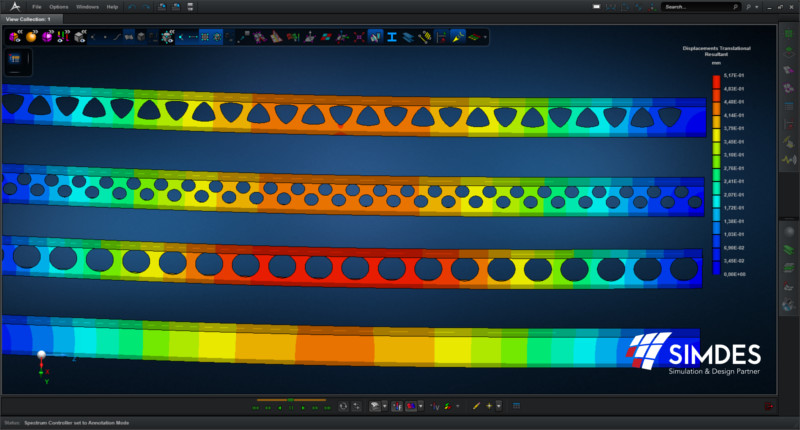Click the magenta-yellow cube visibility icon
The width and height of the screenshot is (800, 430).
click(x=15, y=37)
